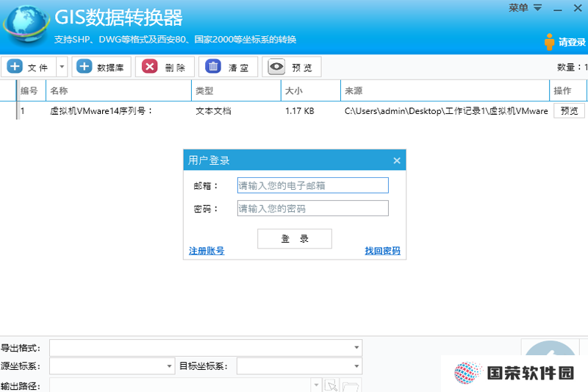Open the 注册账号 link

[x=207, y=251]
